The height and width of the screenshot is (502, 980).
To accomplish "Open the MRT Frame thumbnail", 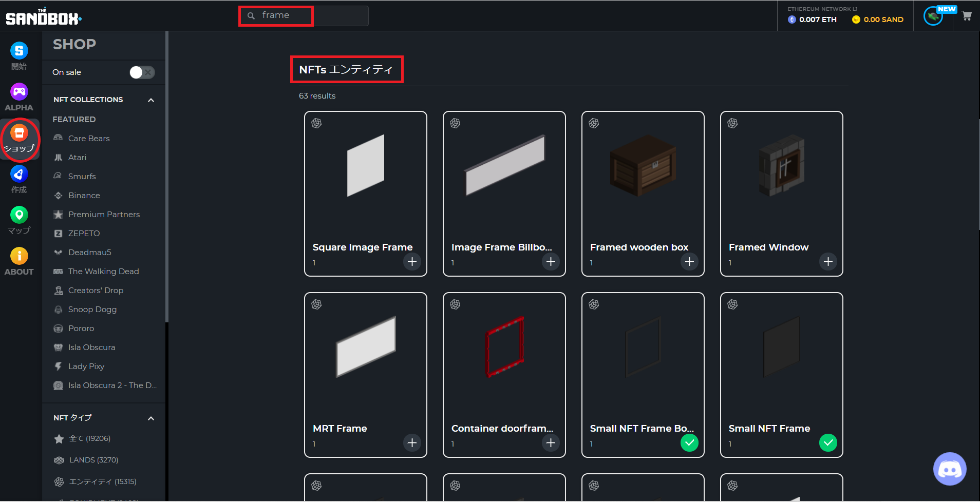I will click(x=366, y=346).
